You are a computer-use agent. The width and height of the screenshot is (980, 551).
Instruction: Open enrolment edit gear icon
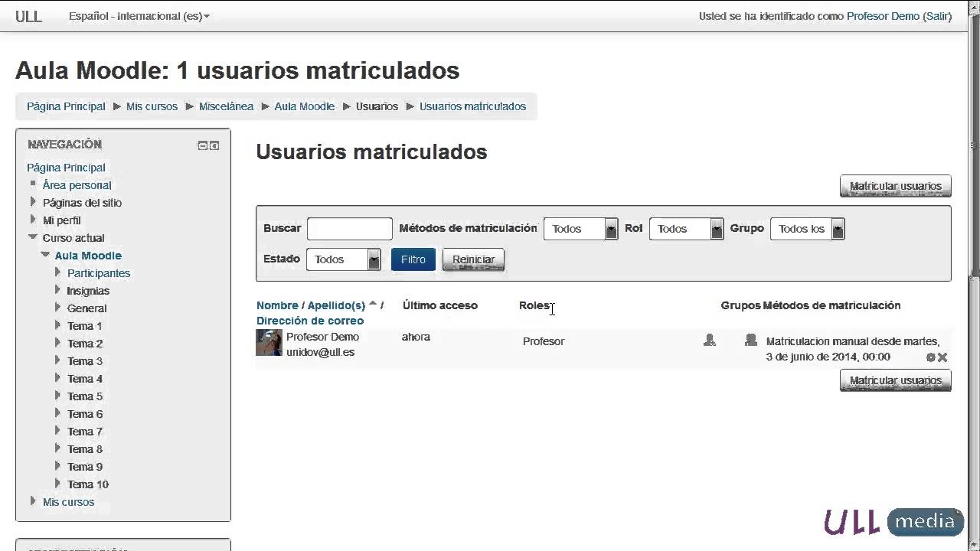click(x=931, y=357)
